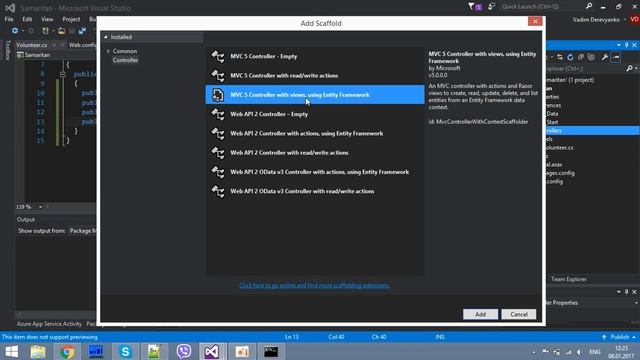Click the Open File folder toolbar icon
The height and width of the screenshot is (360, 640).
tap(61, 31)
